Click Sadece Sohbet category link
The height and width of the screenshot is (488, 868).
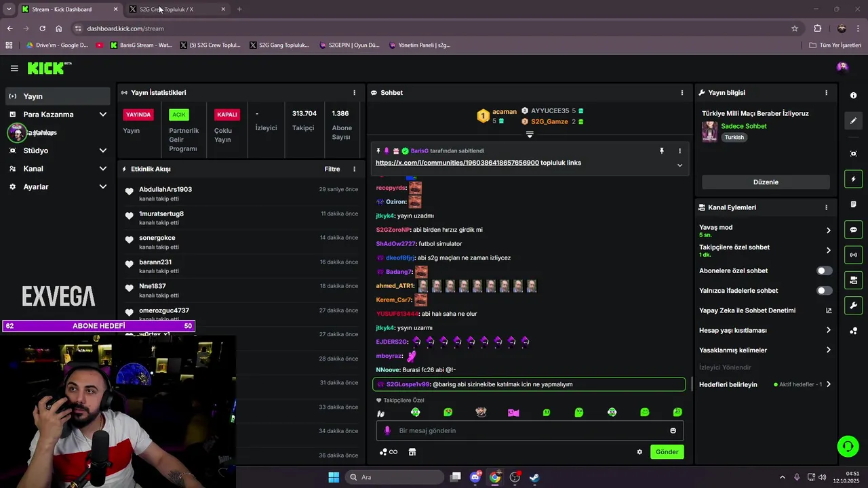[744, 126]
